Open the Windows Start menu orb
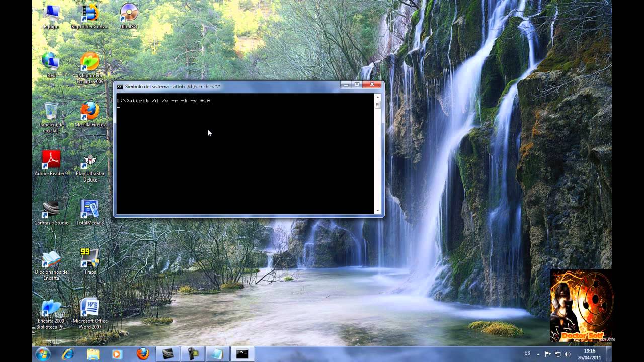 pyautogui.click(x=43, y=354)
